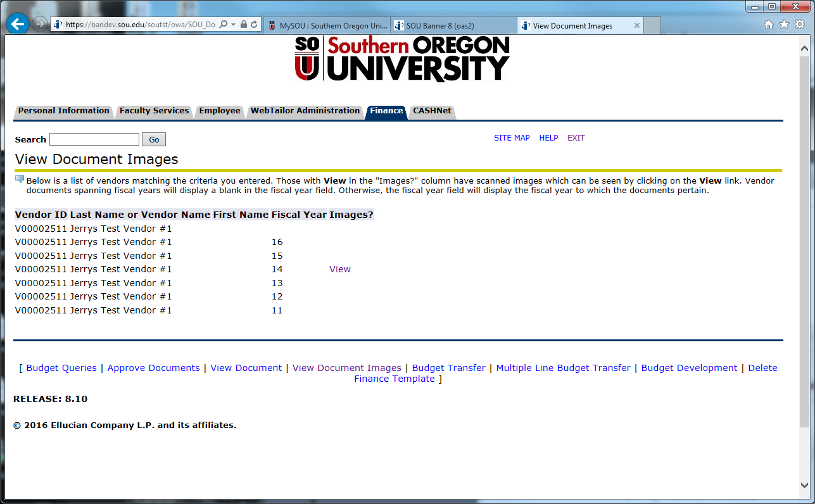Click fiscal year value 13
This screenshot has height=504, width=815.
(277, 283)
